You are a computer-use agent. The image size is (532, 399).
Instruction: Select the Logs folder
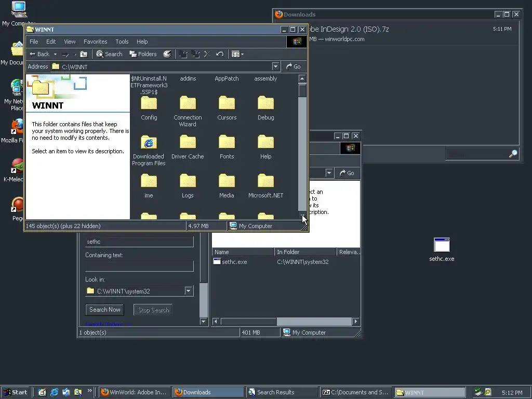(x=188, y=181)
